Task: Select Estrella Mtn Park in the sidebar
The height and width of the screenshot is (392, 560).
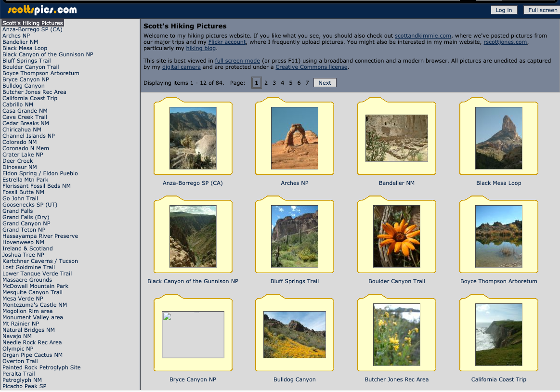Action: (26, 180)
